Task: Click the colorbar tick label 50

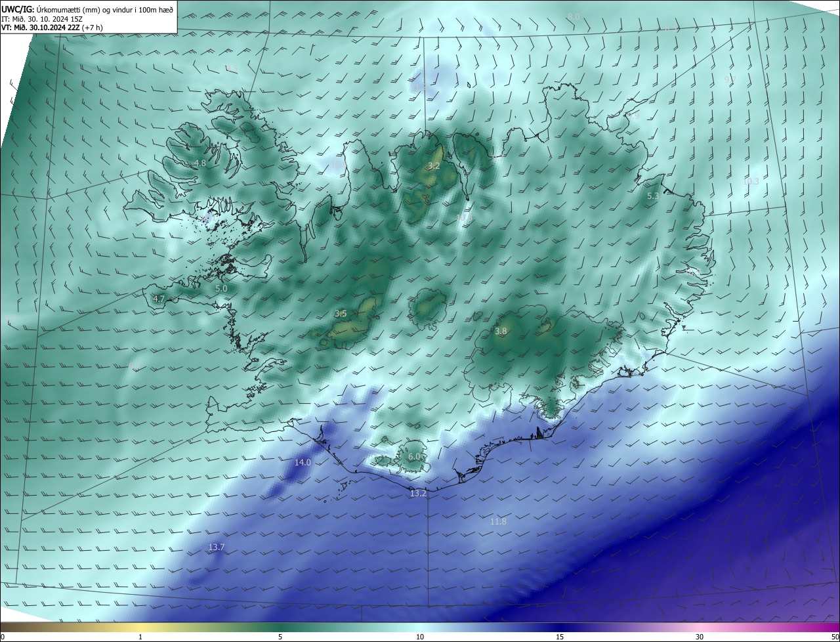Action: point(835,637)
